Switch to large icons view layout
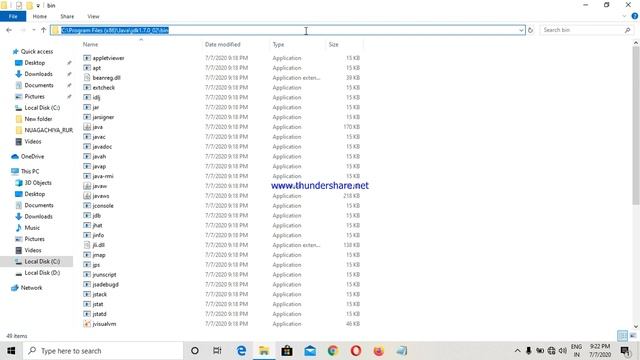The image size is (640, 360). (x=633, y=336)
